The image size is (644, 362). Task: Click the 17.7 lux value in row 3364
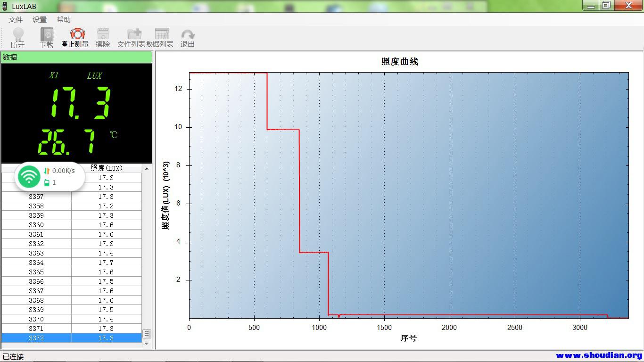click(x=106, y=263)
